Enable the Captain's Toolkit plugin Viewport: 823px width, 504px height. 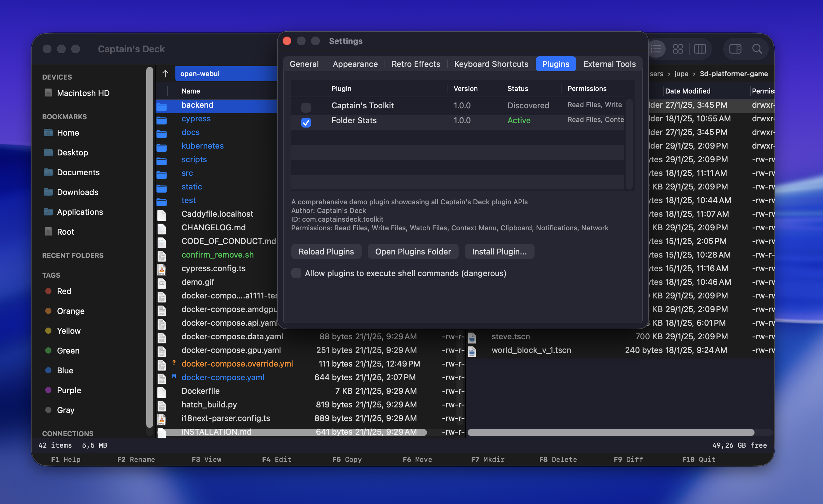click(x=306, y=107)
